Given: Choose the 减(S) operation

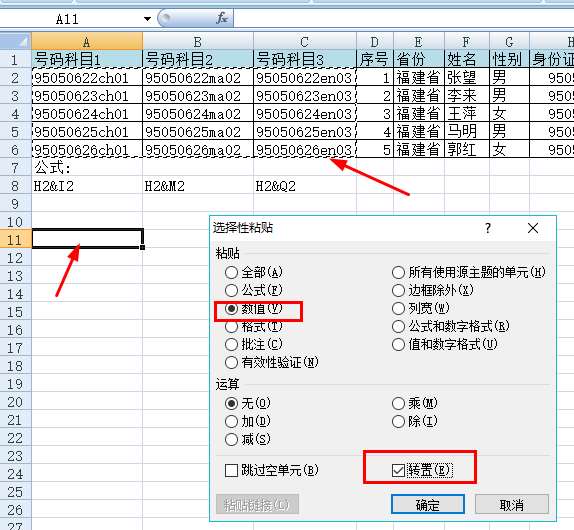Looking at the screenshot, I should point(248,439).
